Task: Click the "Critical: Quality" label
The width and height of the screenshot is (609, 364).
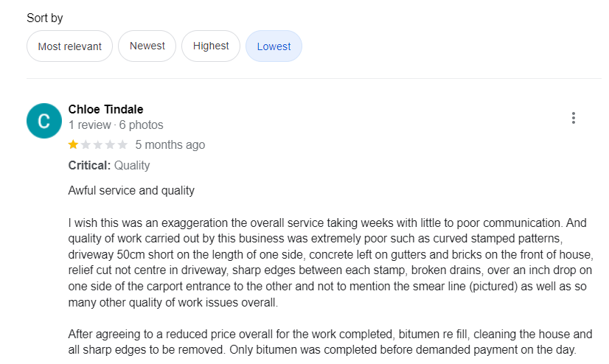Action: click(x=109, y=165)
